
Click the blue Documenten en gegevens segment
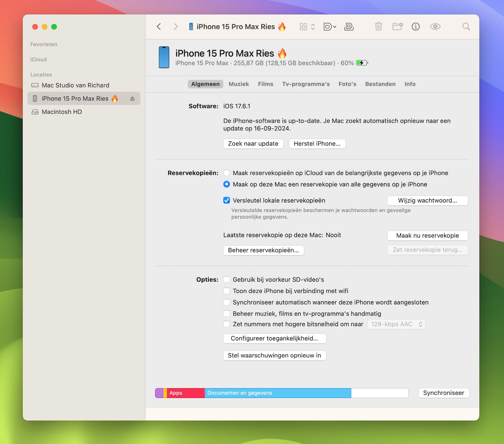(278, 393)
